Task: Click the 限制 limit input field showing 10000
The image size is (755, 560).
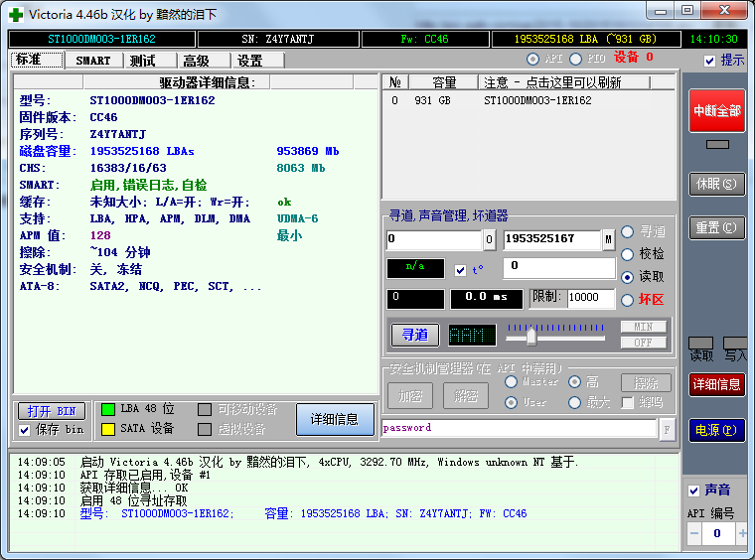Action: (x=590, y=297)
